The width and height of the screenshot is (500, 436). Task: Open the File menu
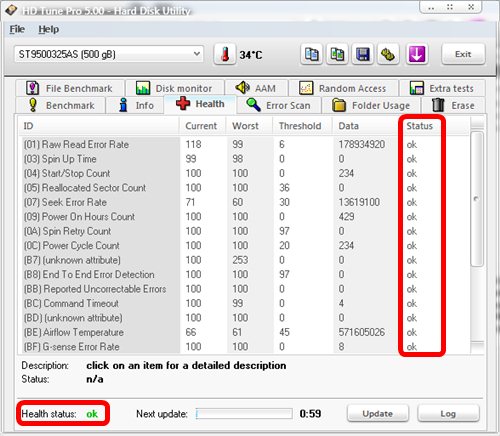pyautogui.click(x=17, y=29)
